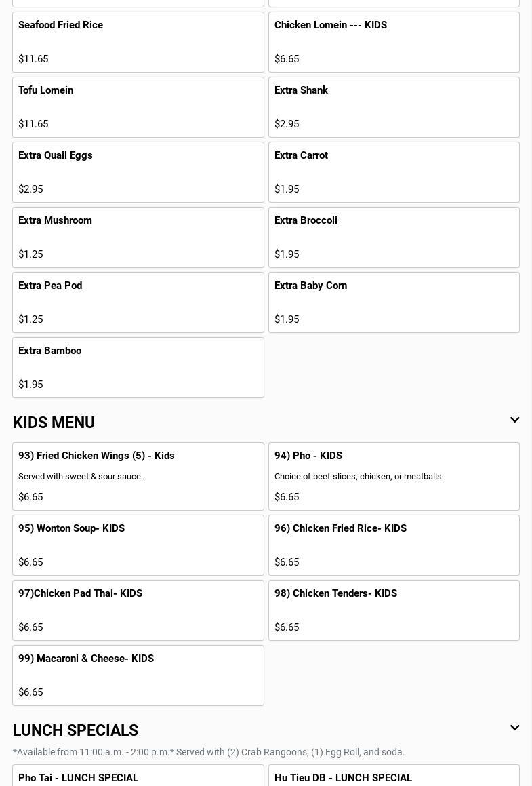Open Chicken Fried Rice KIDS item
Screen dimensions: 532x786
(x=394, y=545)
